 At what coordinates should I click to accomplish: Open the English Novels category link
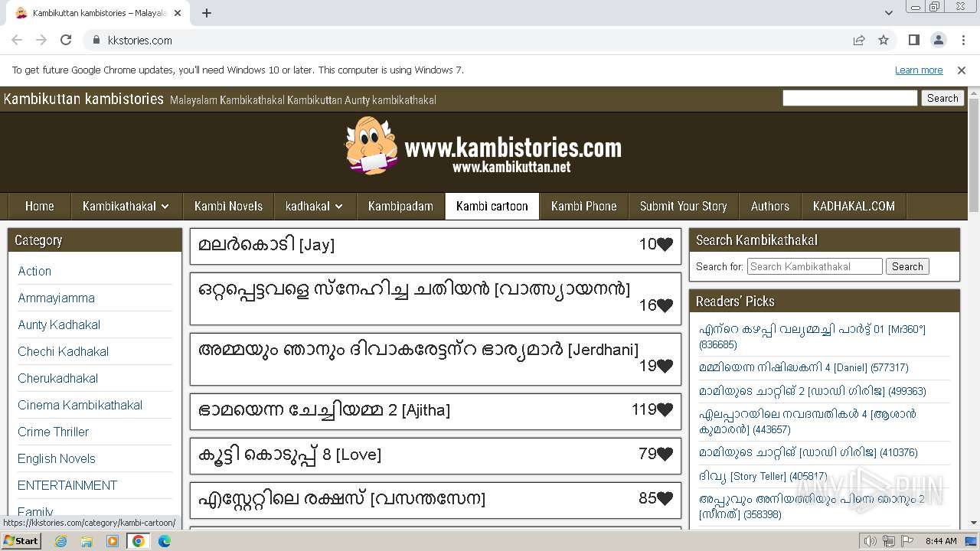pos(57,458)
